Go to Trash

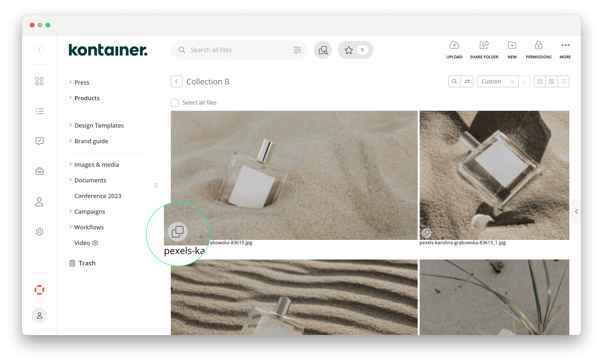pyautogui.click(x=87, y=263)
